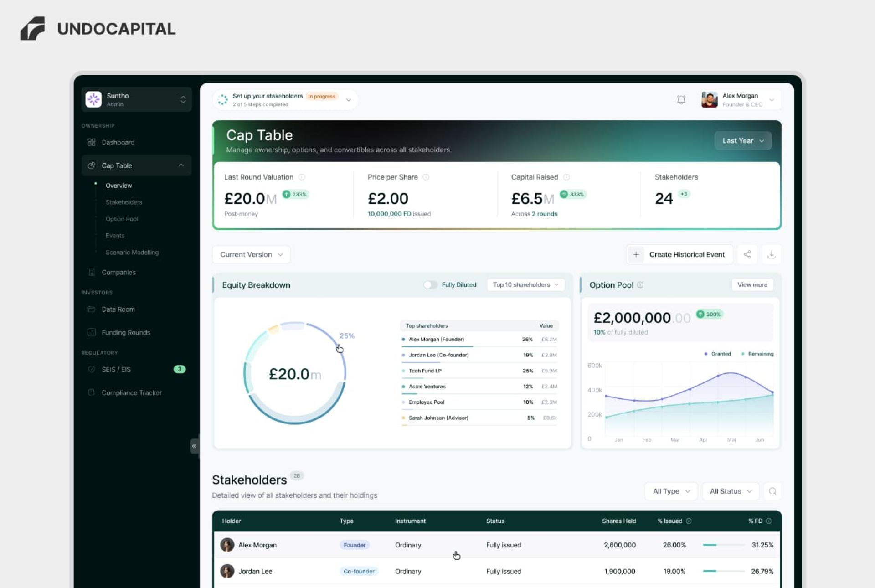Click the SEIS / EIS badge showing 3
Viewport: 875px width, 588px height.
pos(180,369)
